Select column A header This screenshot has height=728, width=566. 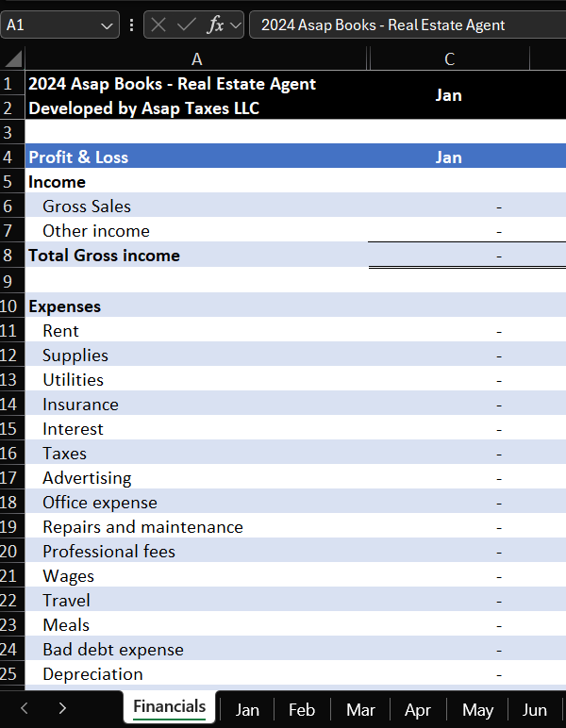[196, 59]
